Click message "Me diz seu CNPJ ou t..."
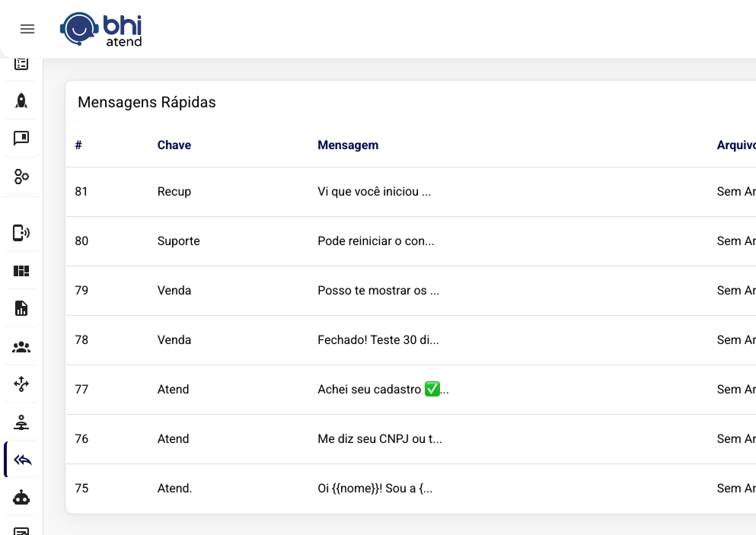The image size is (756, 535). pos(379,439)
